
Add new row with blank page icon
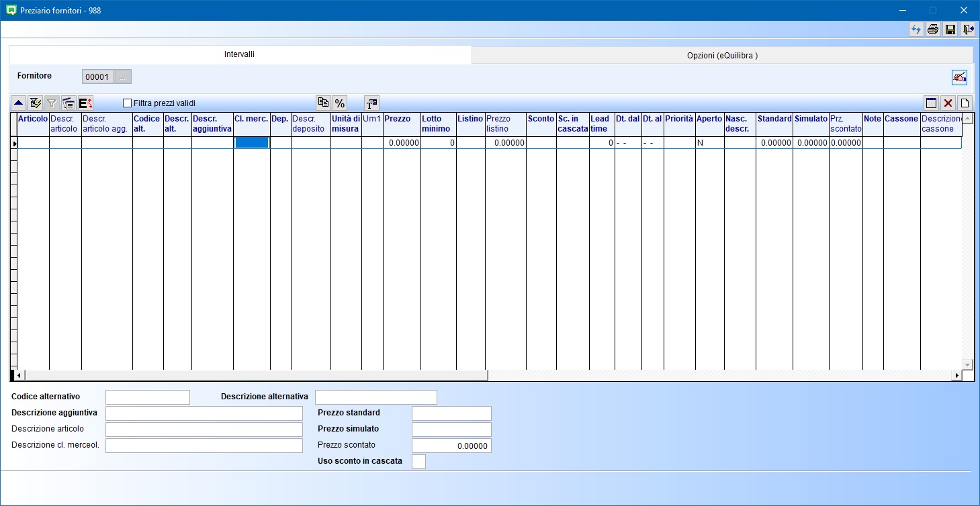[965, 103]
